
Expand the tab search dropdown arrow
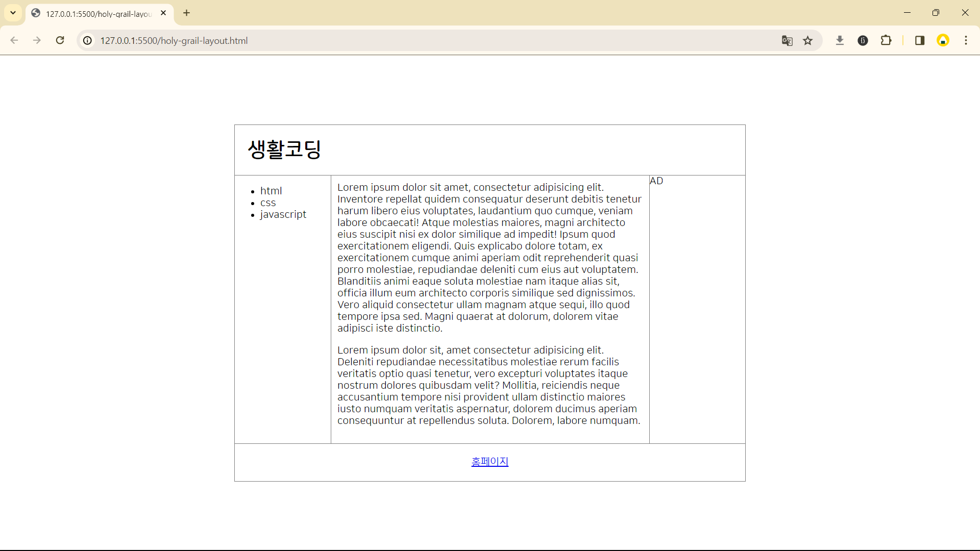(13, 13)
